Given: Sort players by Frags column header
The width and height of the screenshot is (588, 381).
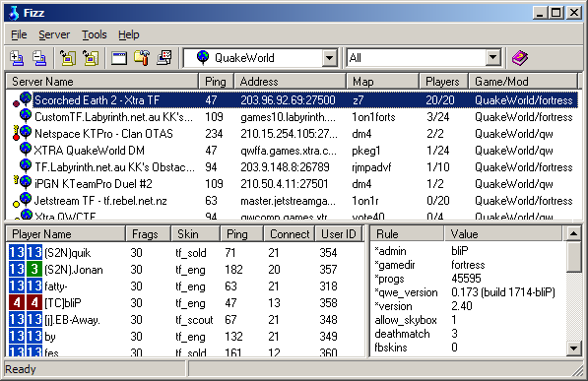Looking at the screenshot, I should (x=148, y=234).
